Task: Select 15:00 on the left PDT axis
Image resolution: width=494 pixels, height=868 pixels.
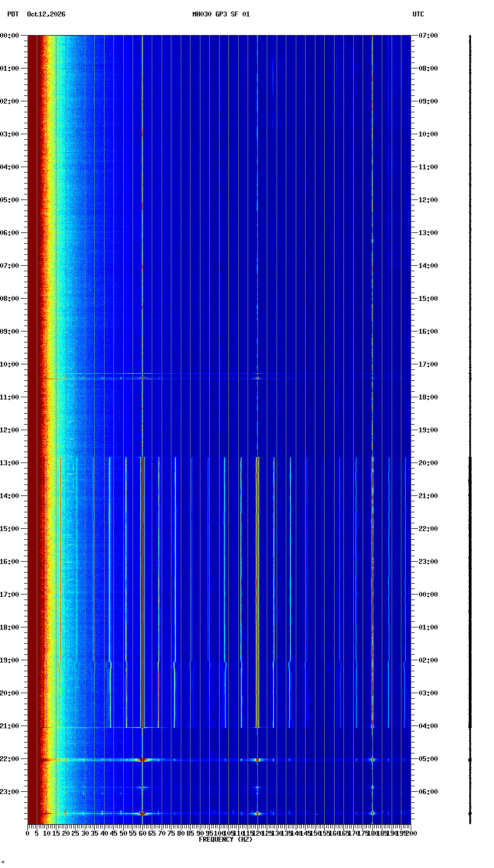Action: click(x=10, y=529)
